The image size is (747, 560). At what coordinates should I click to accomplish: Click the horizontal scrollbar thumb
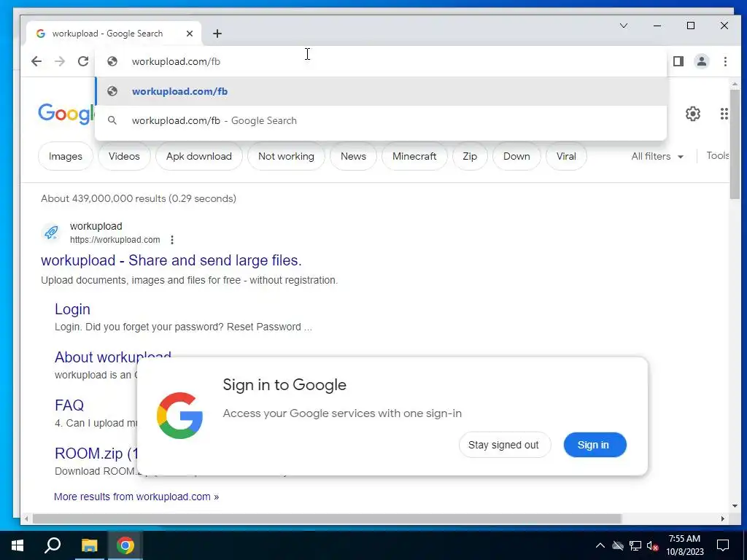[x=327, y=518]
